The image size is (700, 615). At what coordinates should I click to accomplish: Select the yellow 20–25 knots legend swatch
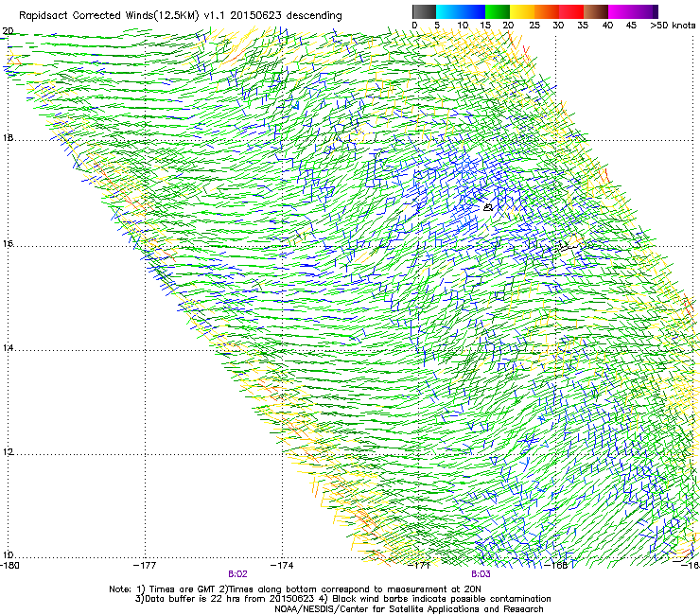point(522,11)
